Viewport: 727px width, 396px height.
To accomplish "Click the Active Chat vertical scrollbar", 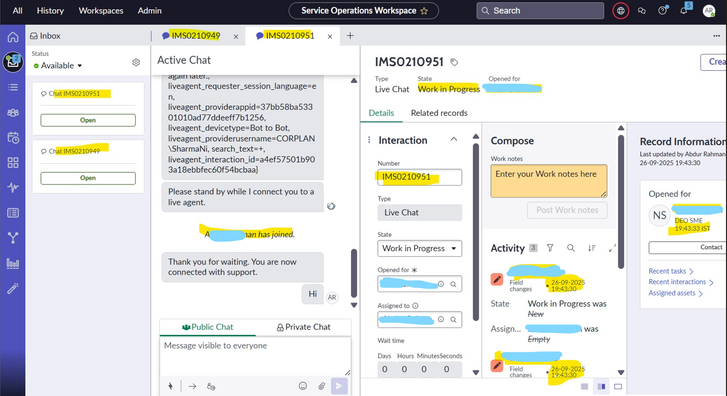I will pos(354,274).
